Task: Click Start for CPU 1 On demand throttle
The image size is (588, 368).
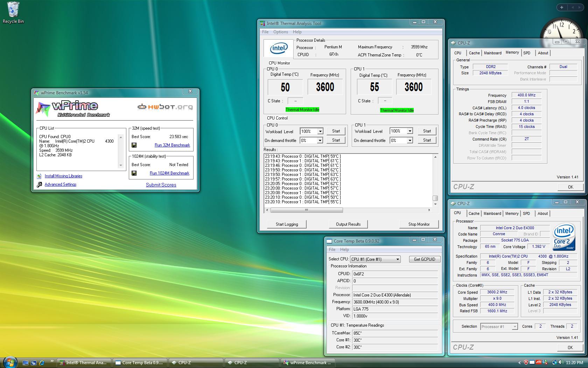Action: pos(427,140)
